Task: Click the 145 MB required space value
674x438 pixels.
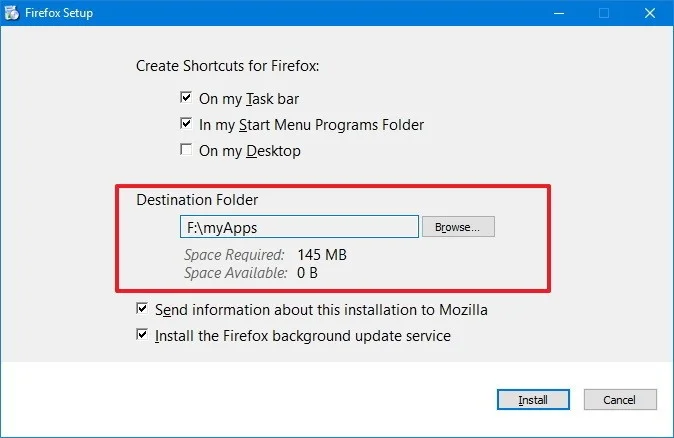Action: [x=322, y=254]
